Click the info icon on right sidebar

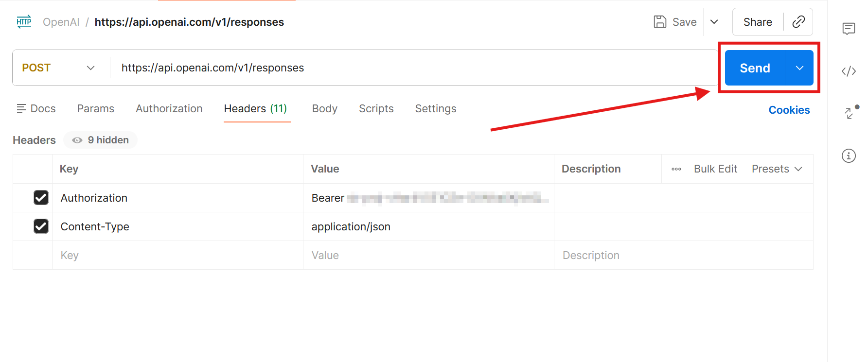[849, 155]
